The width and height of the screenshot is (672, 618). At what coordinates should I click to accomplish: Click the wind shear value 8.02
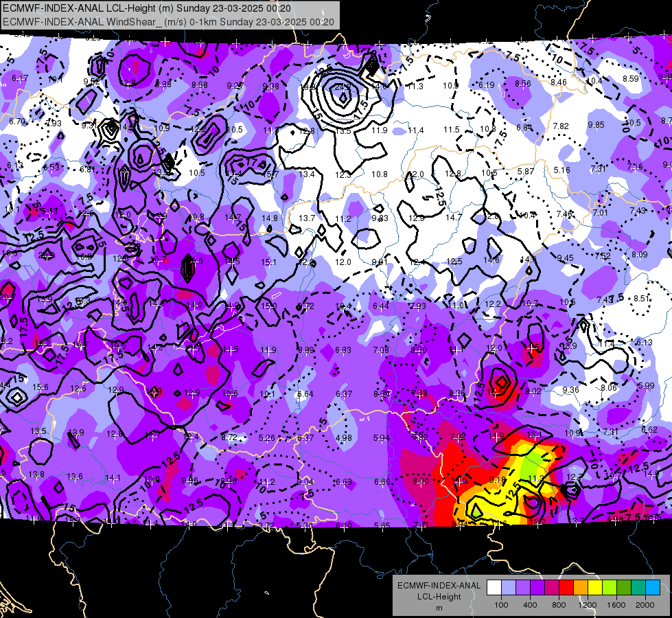533,391
